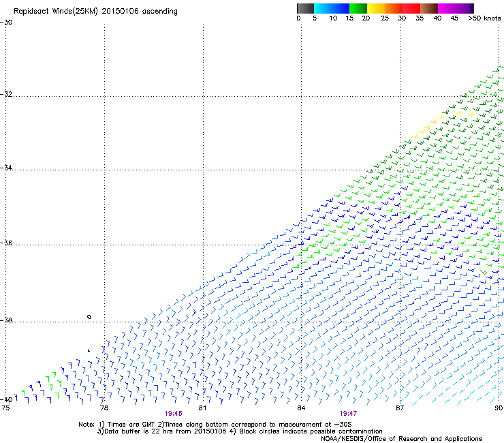
Task: Click the brown 35-40 knots legend segment
Action: pyautogui.click(x=429, y=8)
